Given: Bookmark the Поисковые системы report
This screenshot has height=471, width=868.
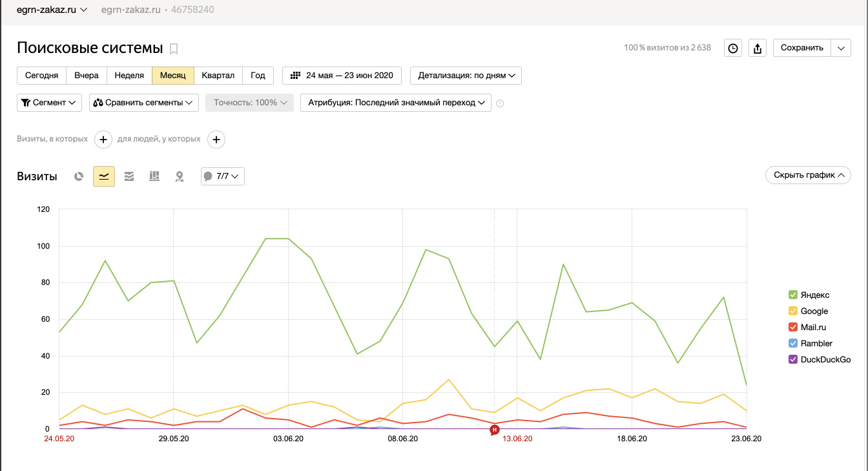Looking at the screenshot, I should pyautogui.click(x=174, y=48).
